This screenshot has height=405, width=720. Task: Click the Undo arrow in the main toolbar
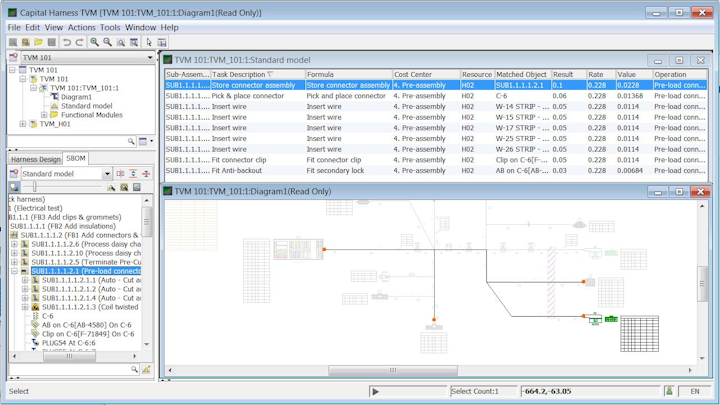[x=67, y=42]
